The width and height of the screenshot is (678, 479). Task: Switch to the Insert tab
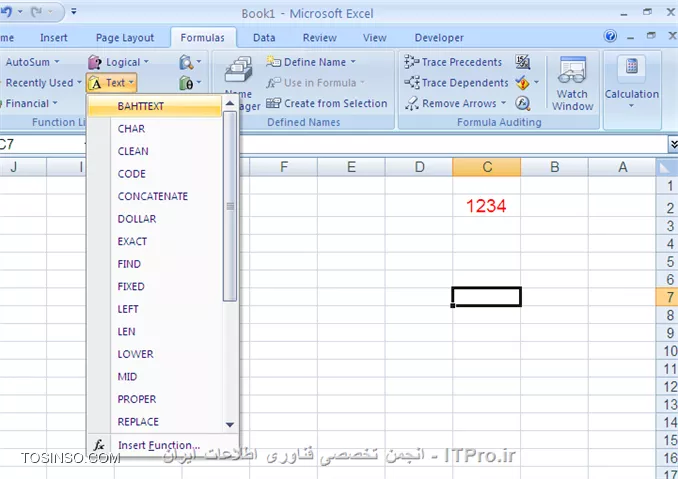point(54,38)
